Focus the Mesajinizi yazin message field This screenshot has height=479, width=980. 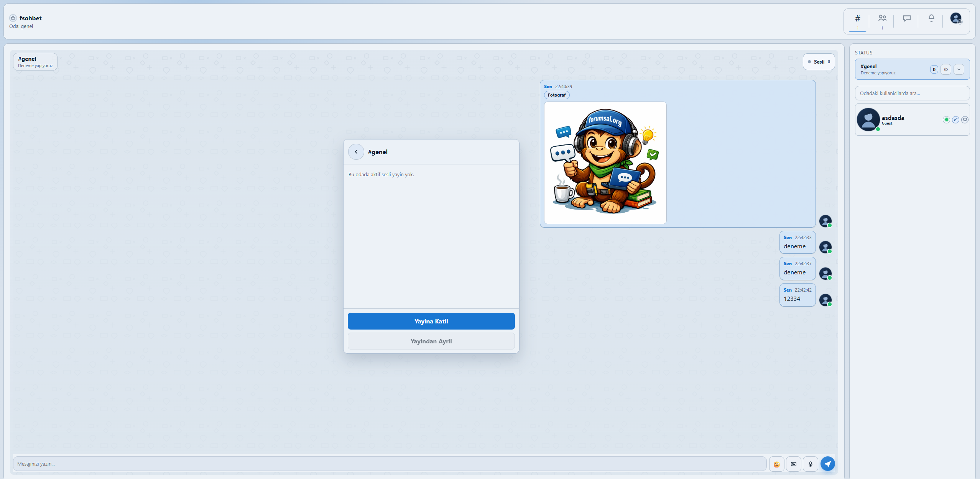(389, 464)
